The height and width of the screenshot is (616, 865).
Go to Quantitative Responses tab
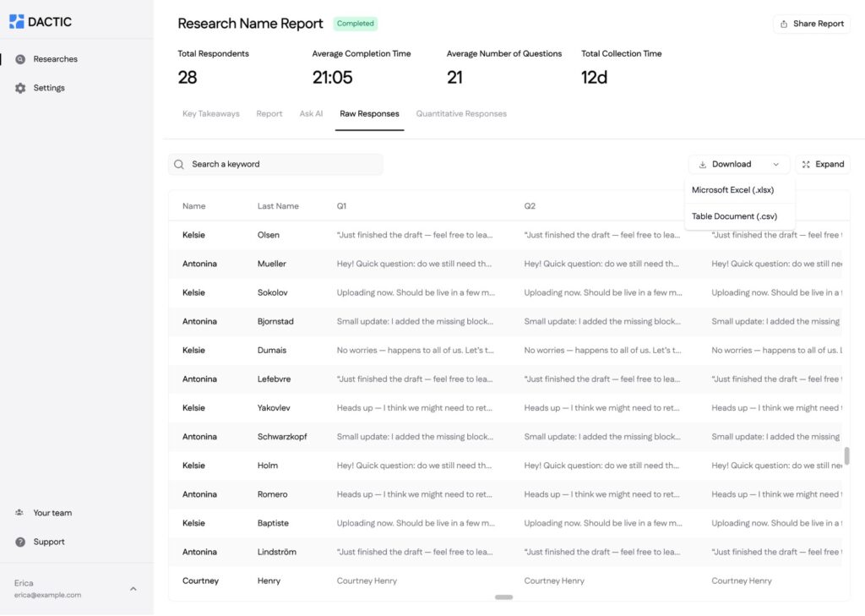click(x=461, y=114)
